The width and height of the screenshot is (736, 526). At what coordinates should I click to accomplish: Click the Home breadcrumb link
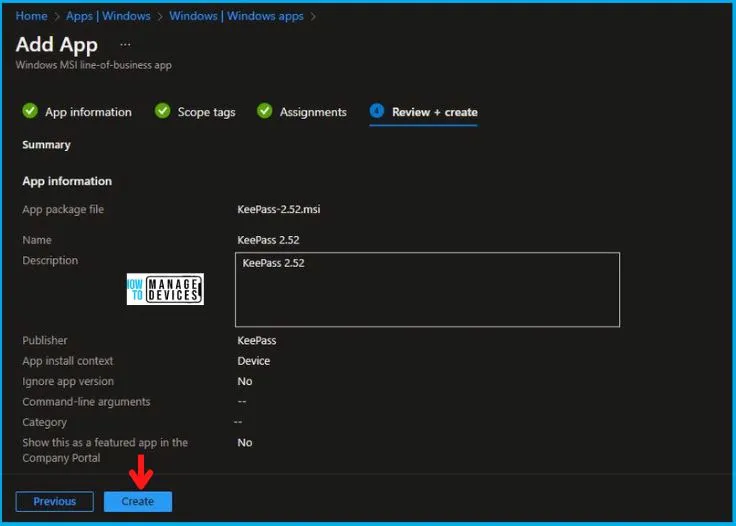click(31, 16)
